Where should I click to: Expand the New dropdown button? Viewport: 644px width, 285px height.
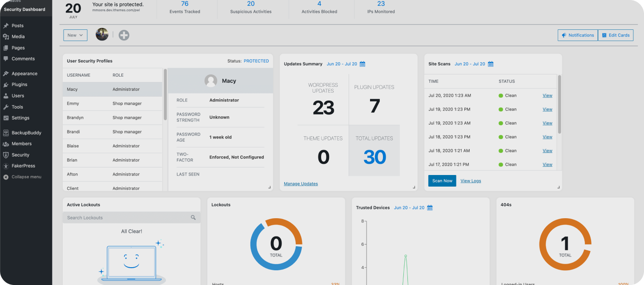tap(75, 35)
